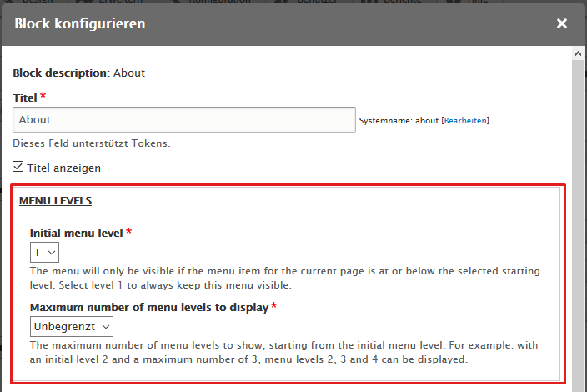The image size is (587, 392).
Task: Open the Maximum number of menu levels dropdown
Action: tap(71, 325)
